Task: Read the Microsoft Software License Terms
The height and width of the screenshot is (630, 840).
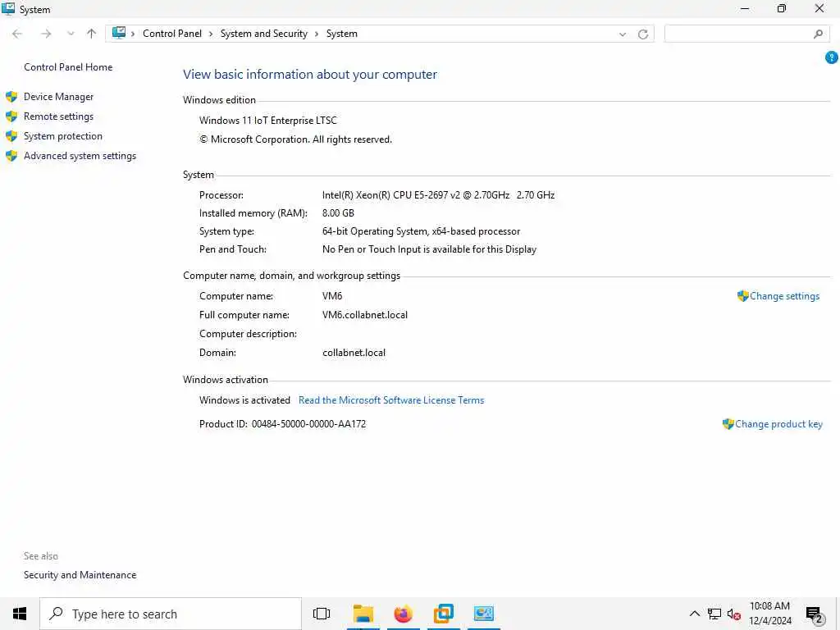Action: (x=391, y=400)
